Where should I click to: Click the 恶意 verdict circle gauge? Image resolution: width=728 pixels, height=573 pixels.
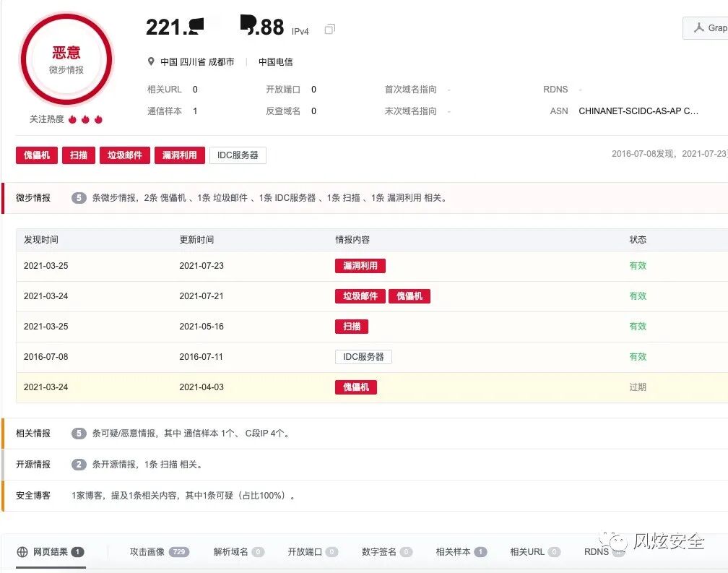coord(66,59)
